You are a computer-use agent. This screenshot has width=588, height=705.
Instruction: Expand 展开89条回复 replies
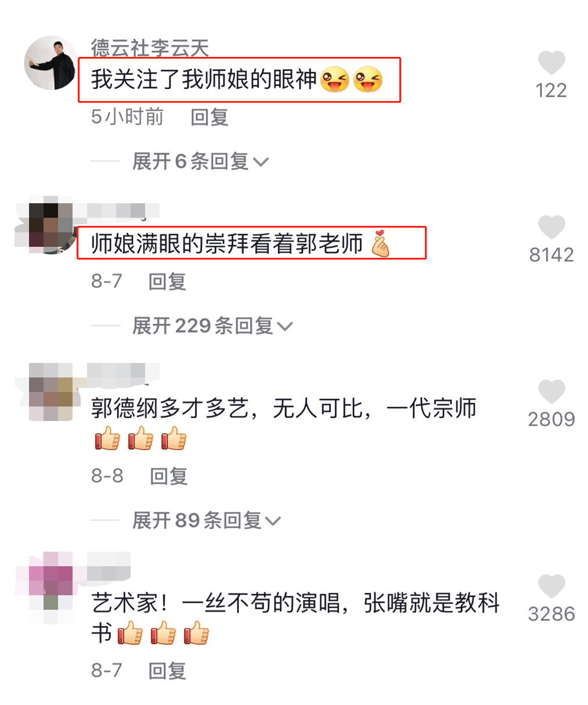click(x=206, y=520)
